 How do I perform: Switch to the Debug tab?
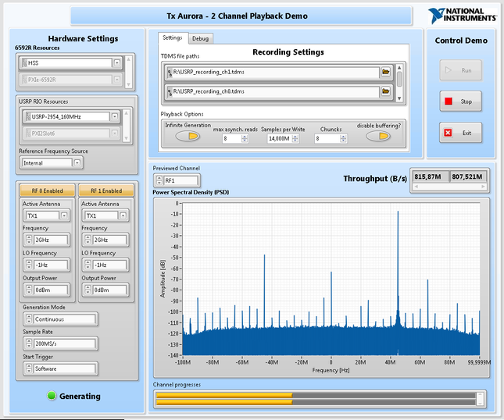click(x=200, y=38)
